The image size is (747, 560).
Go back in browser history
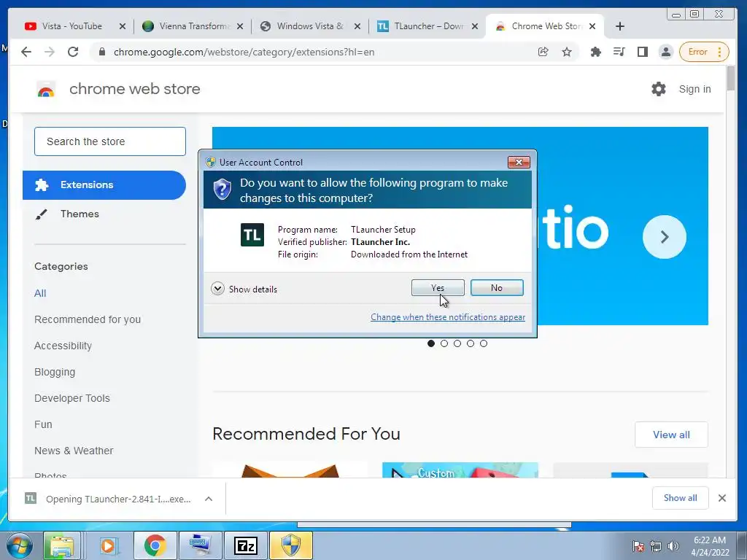point(26,52)
